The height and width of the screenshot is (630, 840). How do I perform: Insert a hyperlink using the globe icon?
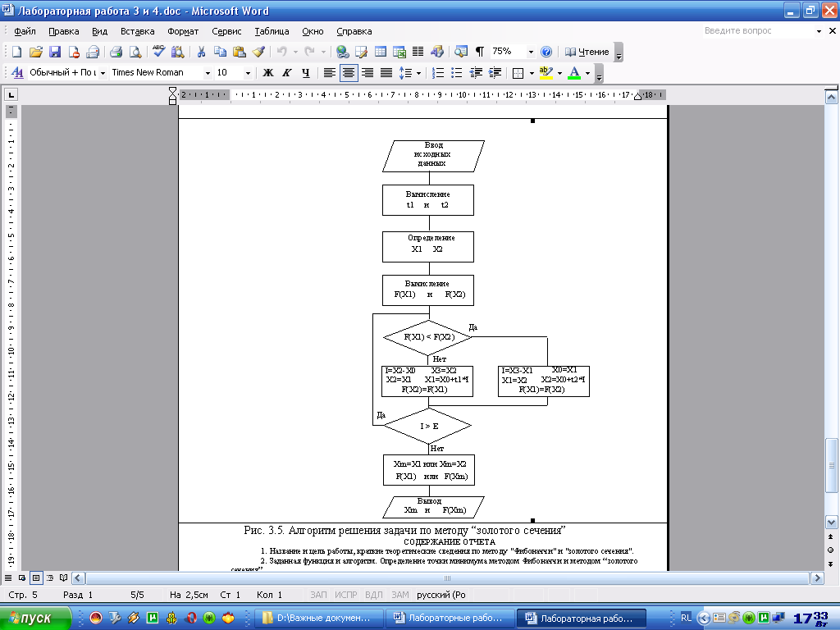(x=342, y=52)
